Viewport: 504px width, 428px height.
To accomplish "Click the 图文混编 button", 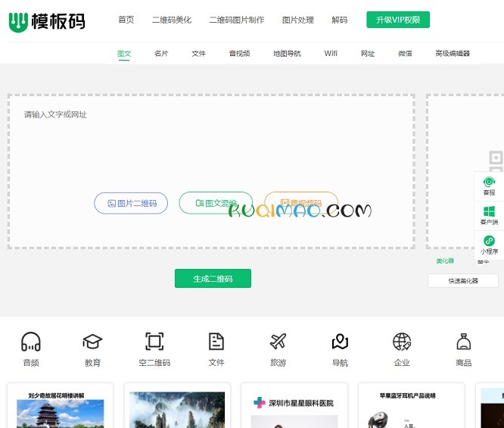I will (216, 203).
